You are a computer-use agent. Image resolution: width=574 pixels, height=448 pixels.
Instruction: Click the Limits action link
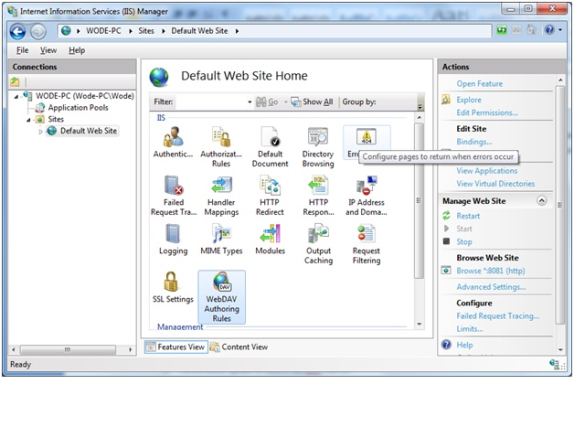[x=470, y=329]
